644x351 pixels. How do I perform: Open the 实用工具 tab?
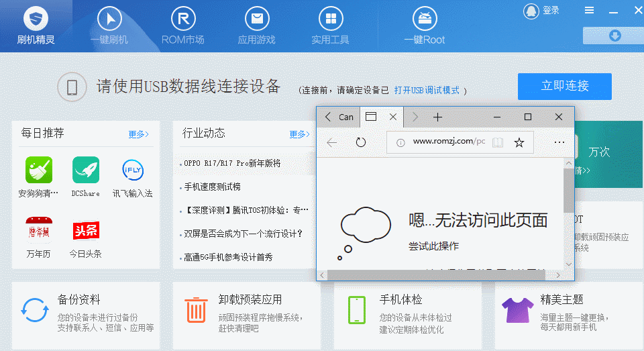[331, 26]
